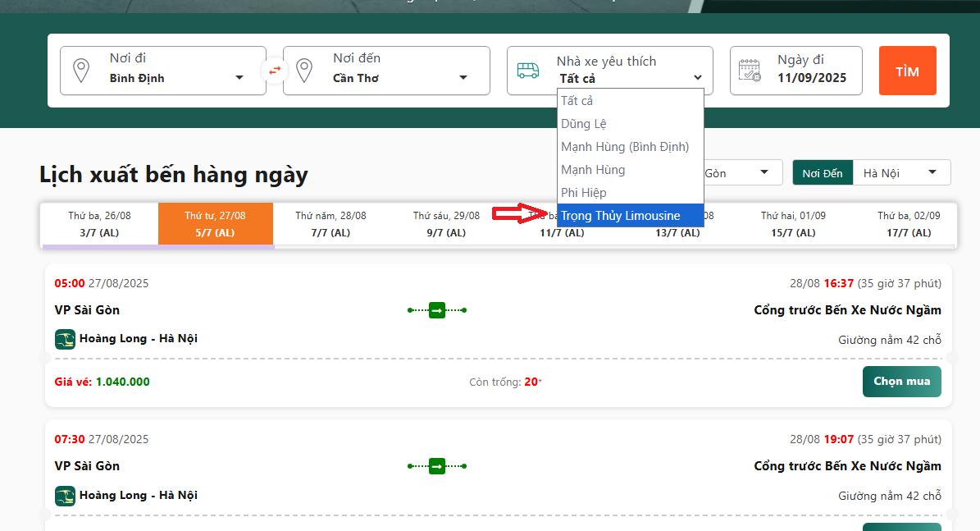
Task: Click the Hoàng Long logo on the 07:30 trip
Action: click(65, 496)
